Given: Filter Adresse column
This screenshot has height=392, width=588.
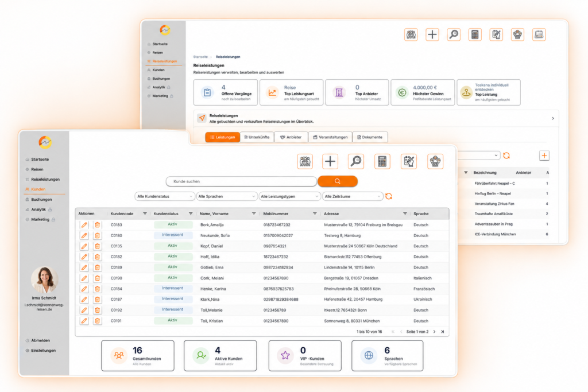Looking at the screenshot, I should [405, 214].
